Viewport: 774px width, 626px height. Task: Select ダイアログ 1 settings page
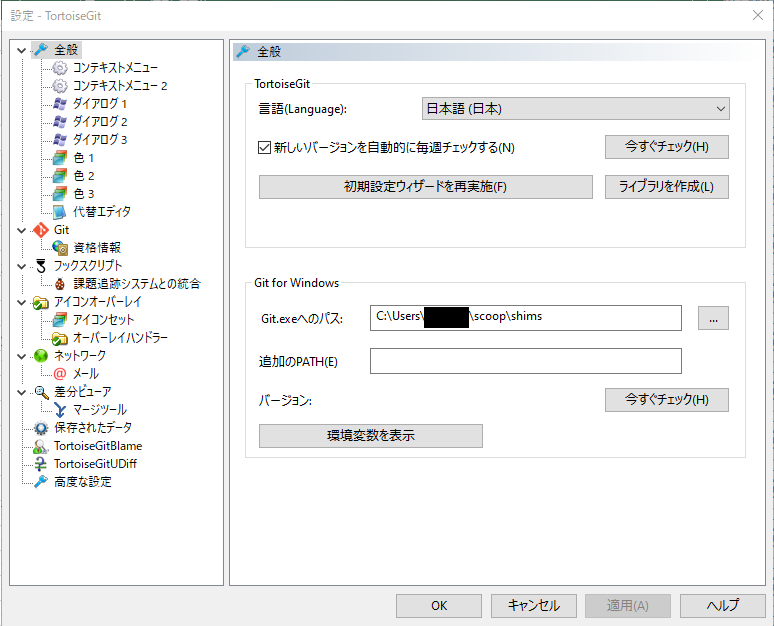click(100, 104)
